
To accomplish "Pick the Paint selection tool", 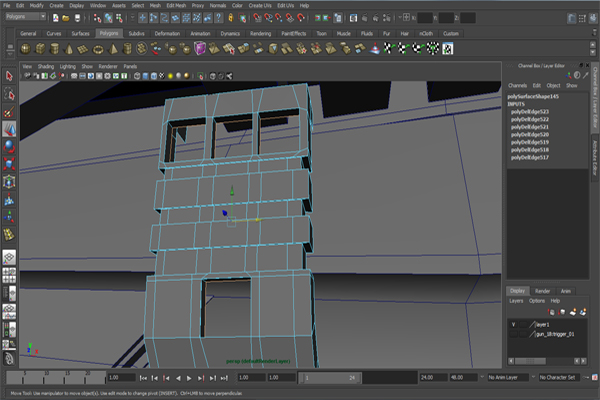I will pos(9,111).
